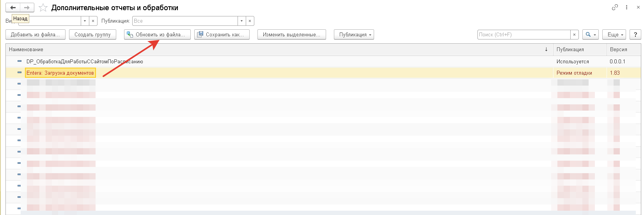Click item icon of DP_Обработка row
Screen dimensions: 644x215
19,61
